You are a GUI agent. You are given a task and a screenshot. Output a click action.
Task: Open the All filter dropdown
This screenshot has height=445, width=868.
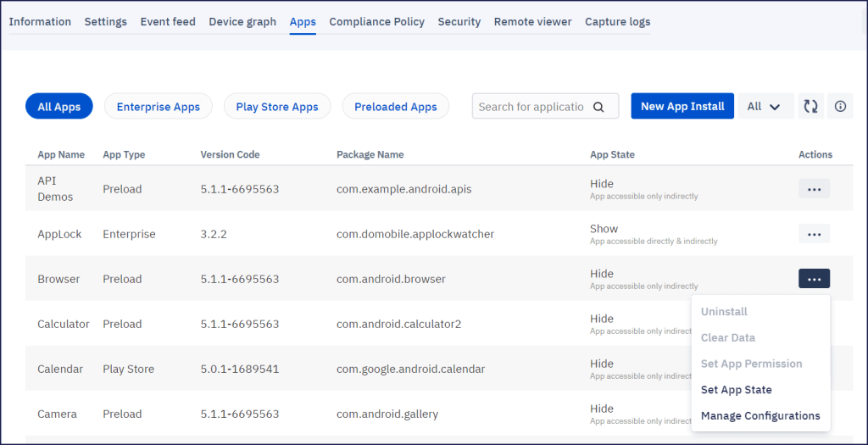[765, 106]
